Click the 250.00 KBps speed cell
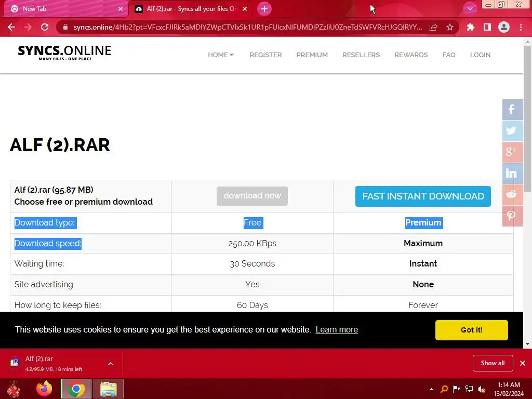The height and width of the screenshot is (399, 532). [x=252, y=243]
